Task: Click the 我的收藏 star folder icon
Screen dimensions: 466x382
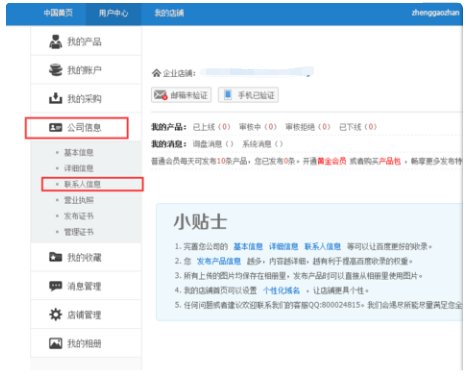Action: click(55, 257)
